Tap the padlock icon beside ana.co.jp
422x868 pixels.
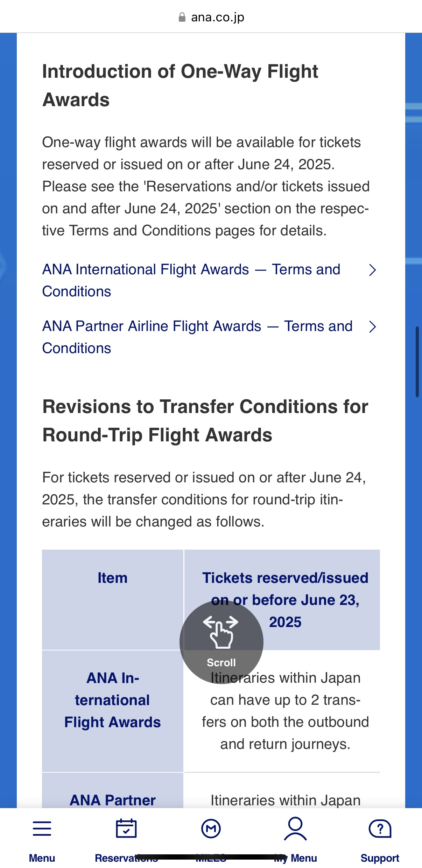tap(182, 17)
